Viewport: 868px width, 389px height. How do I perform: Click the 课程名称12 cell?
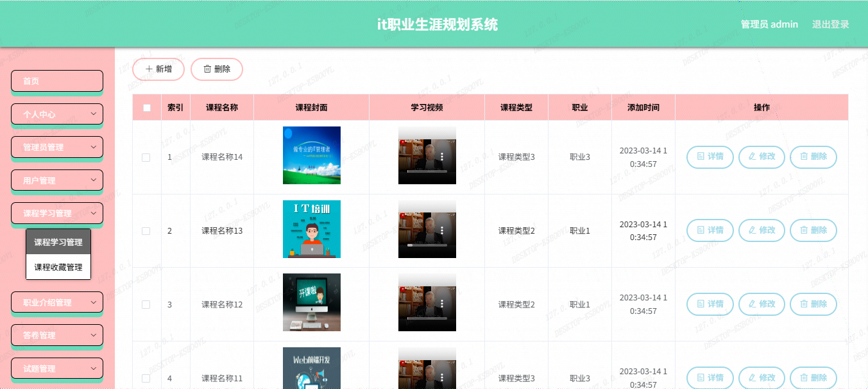tap(222, 305)
